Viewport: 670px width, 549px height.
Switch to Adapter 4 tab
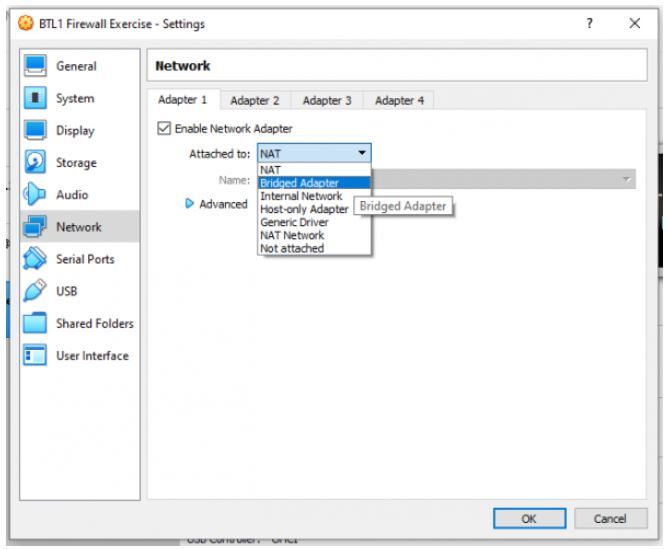[399, 101]
